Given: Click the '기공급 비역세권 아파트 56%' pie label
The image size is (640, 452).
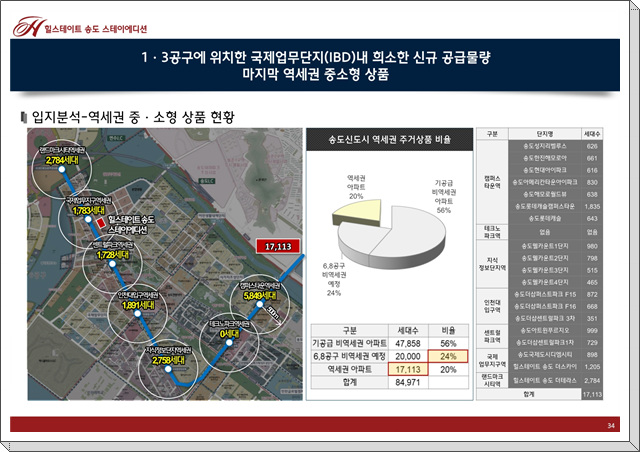Looking at the screenshot, I should [444, 196].
